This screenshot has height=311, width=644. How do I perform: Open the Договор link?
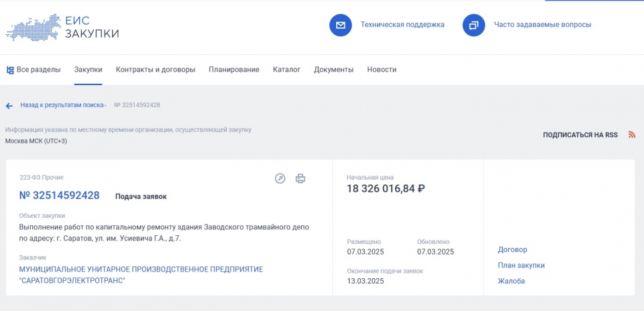(513, 249)
